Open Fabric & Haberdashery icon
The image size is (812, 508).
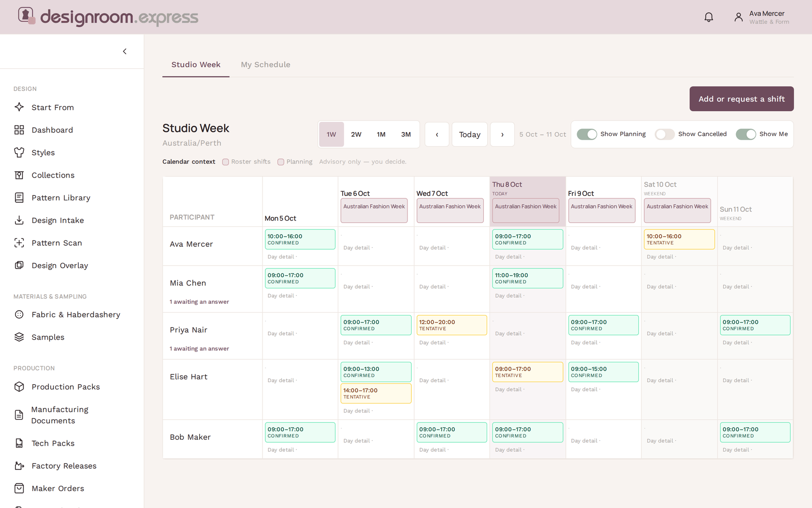[x=19, y=314]
